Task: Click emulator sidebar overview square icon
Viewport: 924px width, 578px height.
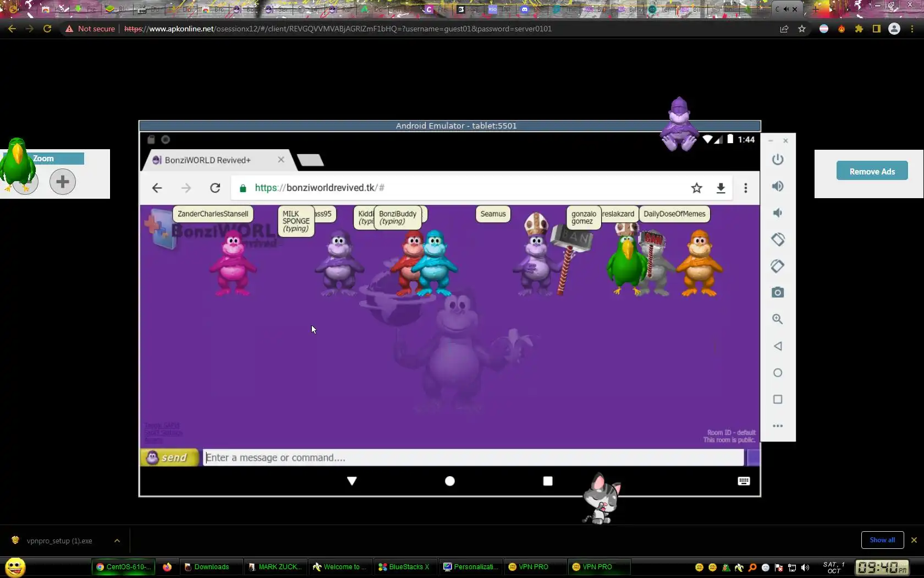Action: (777, 399)
